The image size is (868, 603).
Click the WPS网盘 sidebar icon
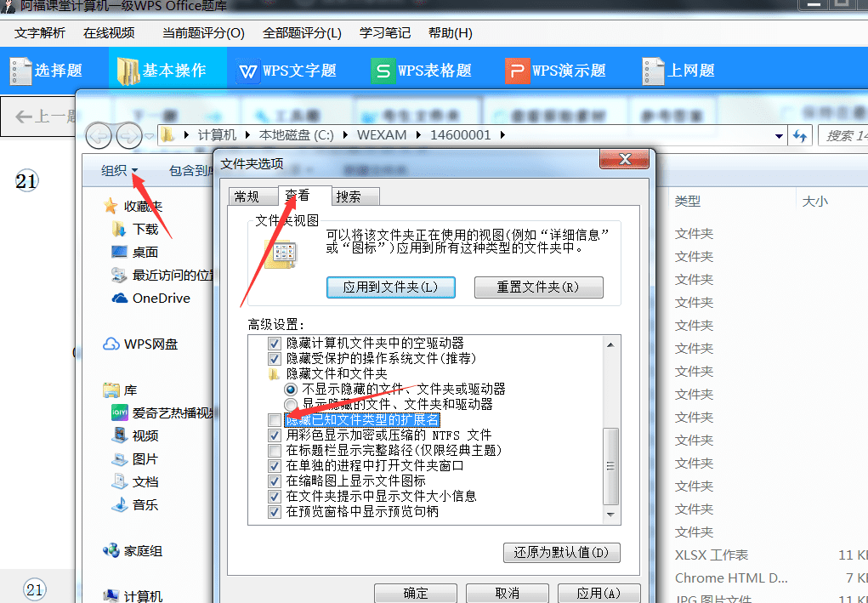112,344
